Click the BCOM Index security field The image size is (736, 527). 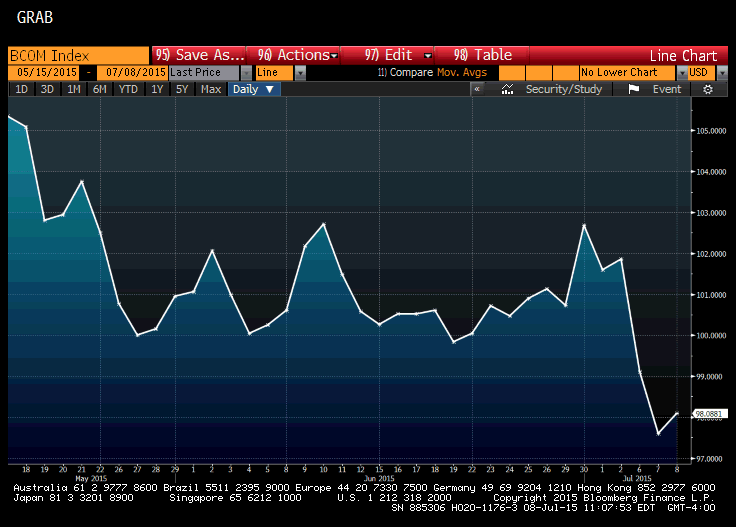click(x=78, y=55)
